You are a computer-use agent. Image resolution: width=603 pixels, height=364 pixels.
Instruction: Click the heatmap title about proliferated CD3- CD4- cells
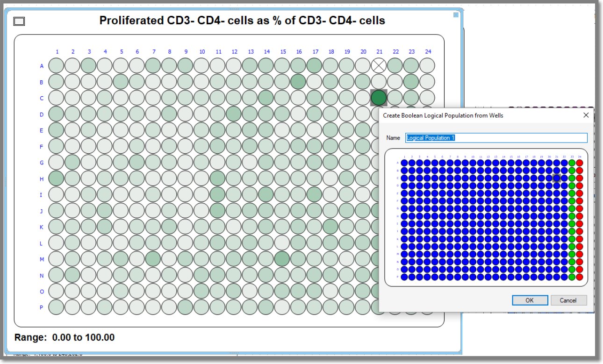tap(242, 21)
